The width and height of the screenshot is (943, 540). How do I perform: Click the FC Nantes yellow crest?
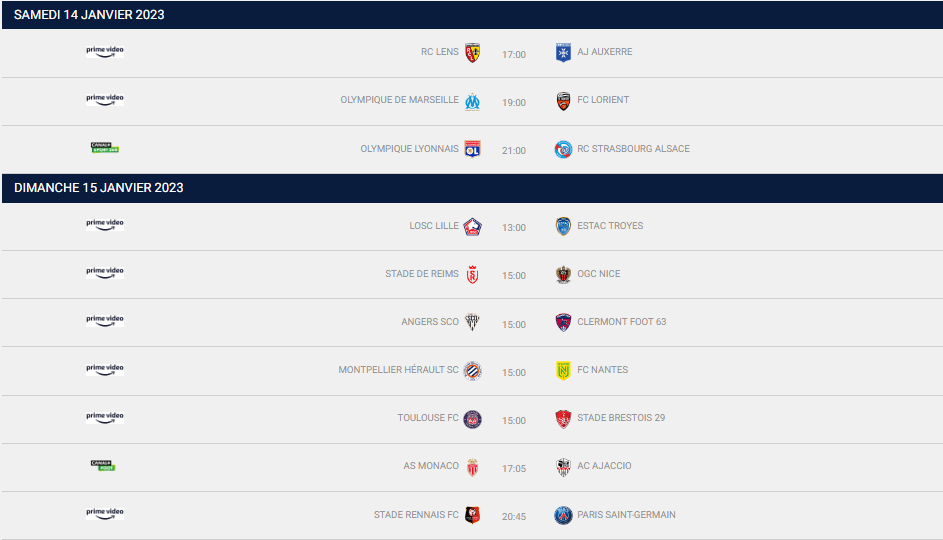click(x=563, y=370)
